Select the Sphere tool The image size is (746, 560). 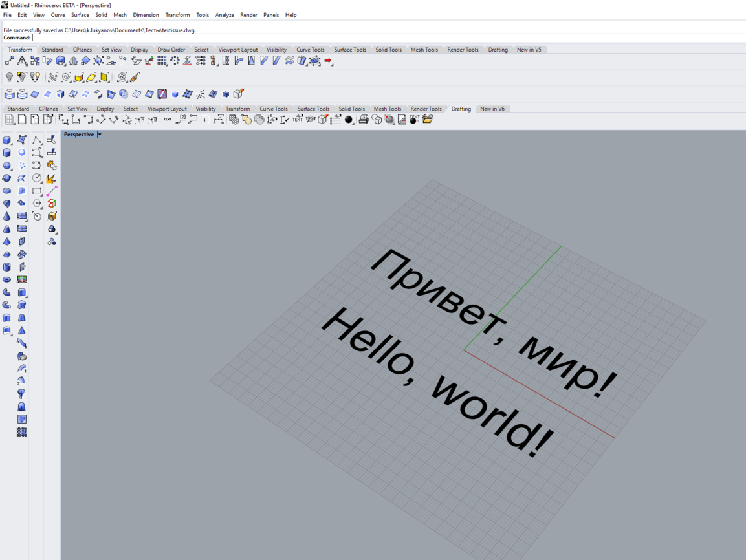(7, 166)
